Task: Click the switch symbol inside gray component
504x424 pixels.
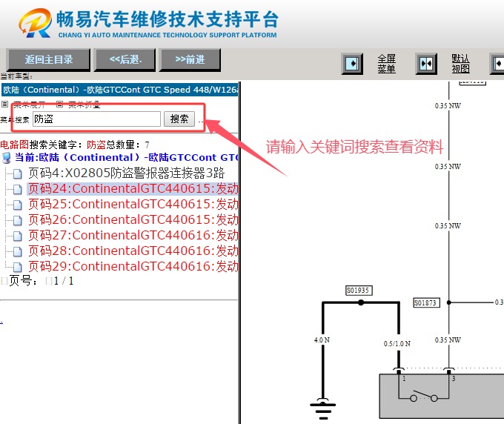Action: tap(424, 396)
